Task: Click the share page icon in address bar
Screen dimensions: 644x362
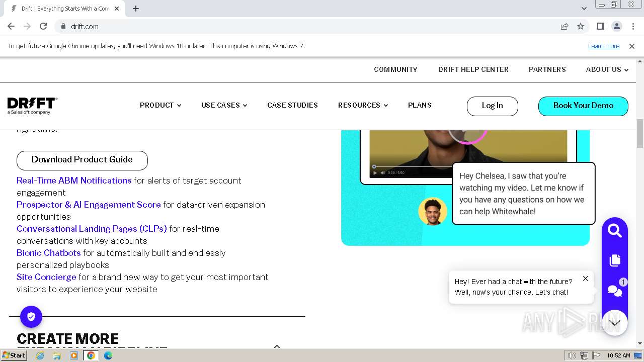Action: (x=565, y=26)
